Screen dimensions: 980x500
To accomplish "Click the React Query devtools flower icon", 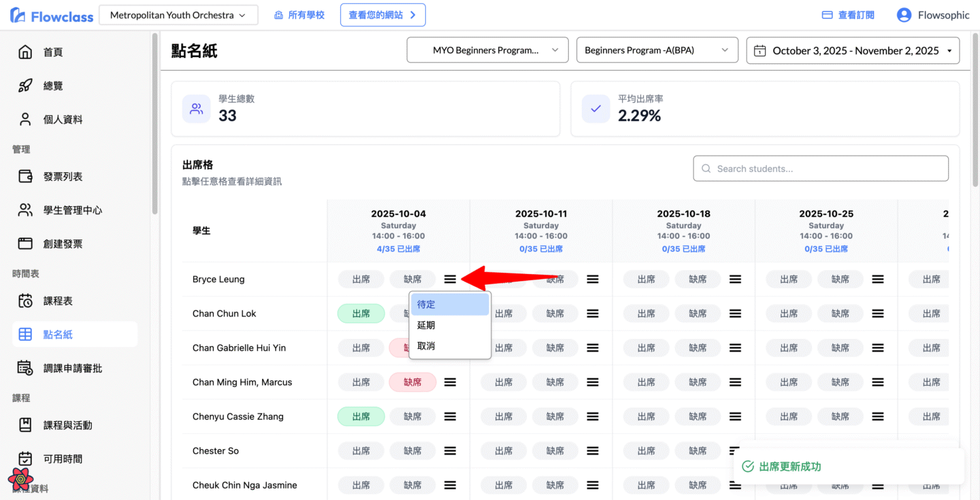I will (21, 479).
